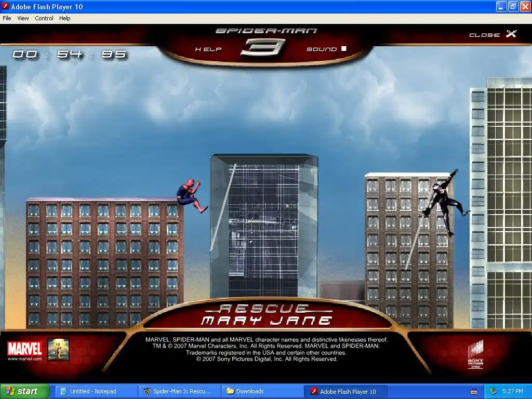
Task: Click the in-game HELP button
Action: 208,49
